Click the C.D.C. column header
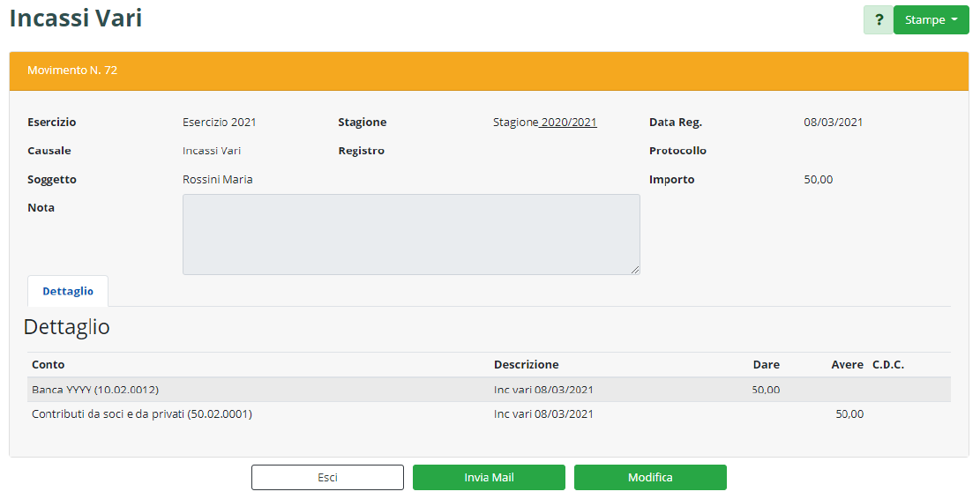The width and height of the screenshot is (980, 499). [x=888, y=365]
